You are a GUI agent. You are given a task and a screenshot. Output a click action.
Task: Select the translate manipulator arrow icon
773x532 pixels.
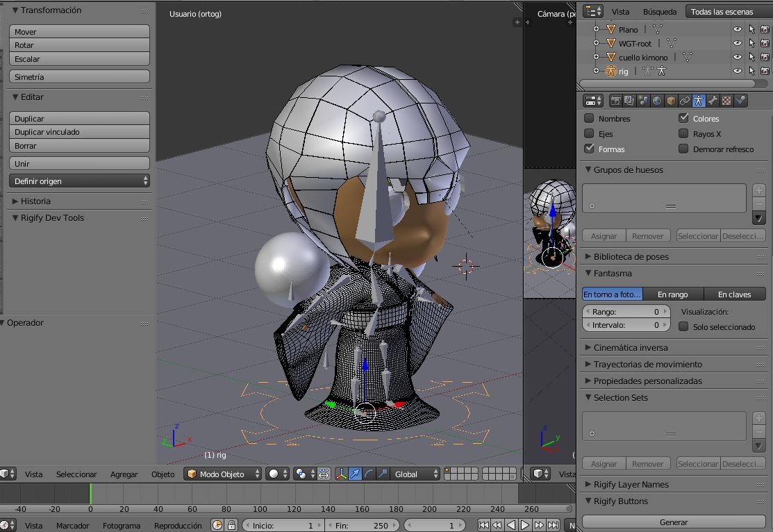coord(355,474)
